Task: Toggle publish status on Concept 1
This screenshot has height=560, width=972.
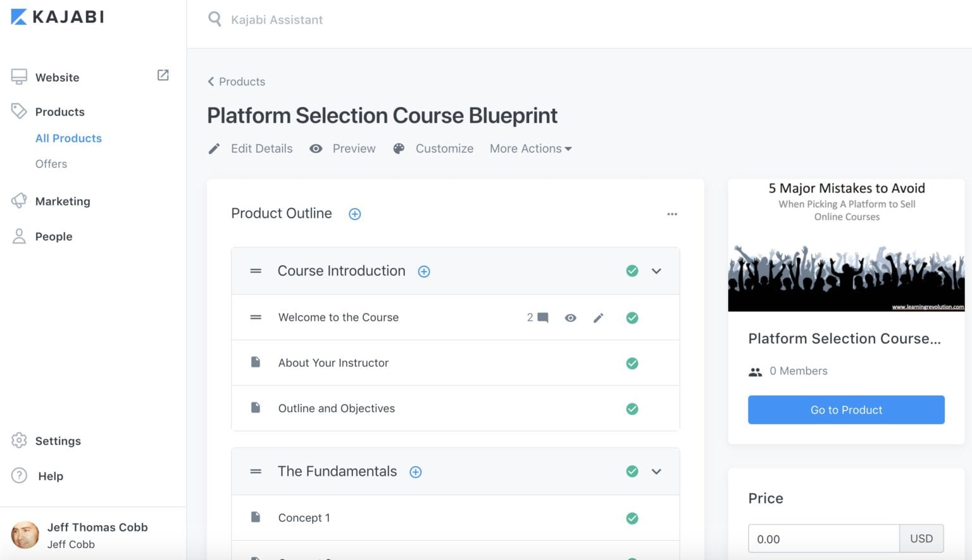Action: 632,518
